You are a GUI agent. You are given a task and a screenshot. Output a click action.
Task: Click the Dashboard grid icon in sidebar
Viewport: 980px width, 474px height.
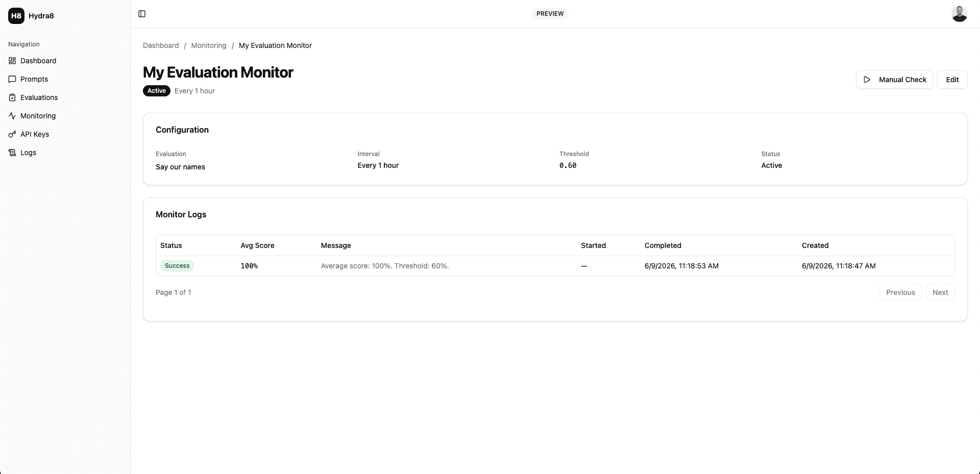(12, 61)
